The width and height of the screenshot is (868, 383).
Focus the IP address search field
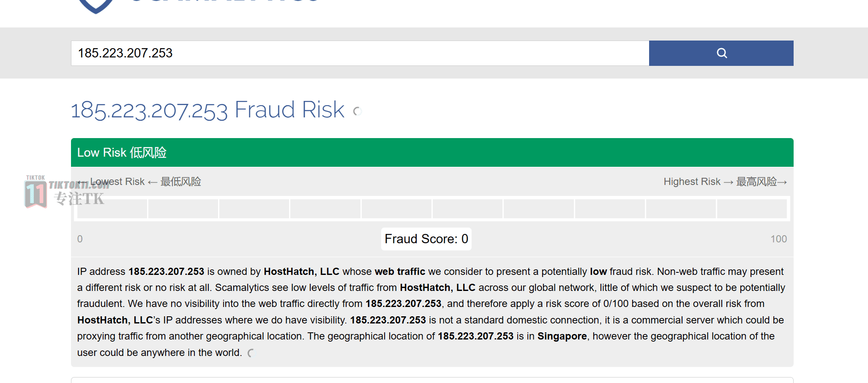[360, 53]
